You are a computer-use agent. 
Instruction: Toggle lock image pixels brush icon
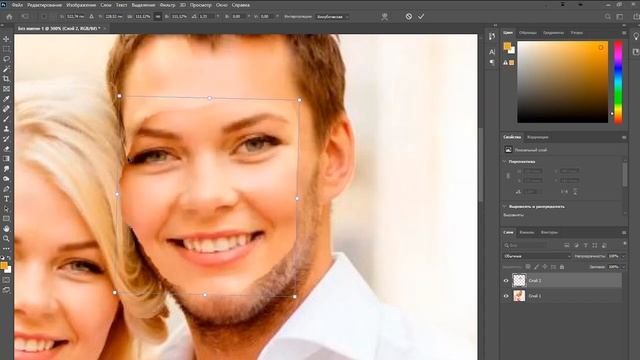pos(536,267)
